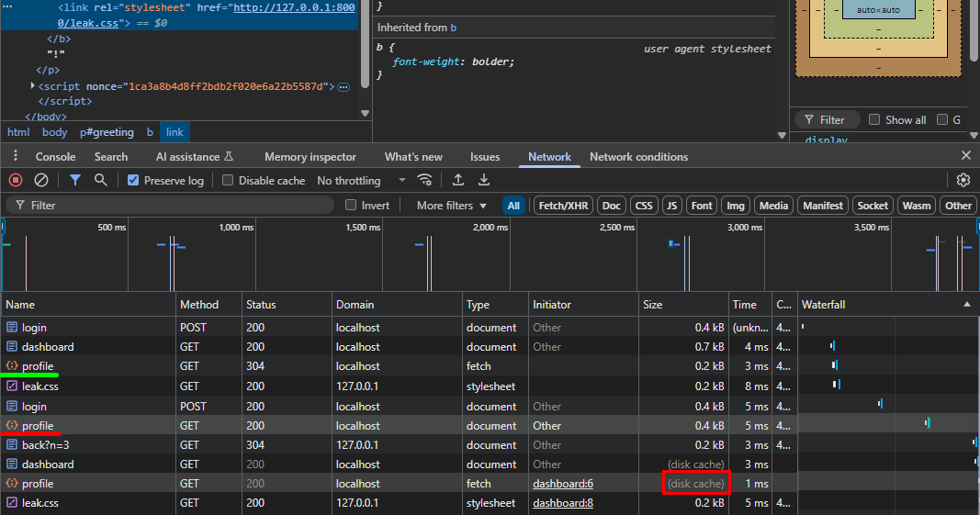This screenshot has height=515, width=980.
Task: Expand collapsed script ellipsis badge
Action: point(344,87)
